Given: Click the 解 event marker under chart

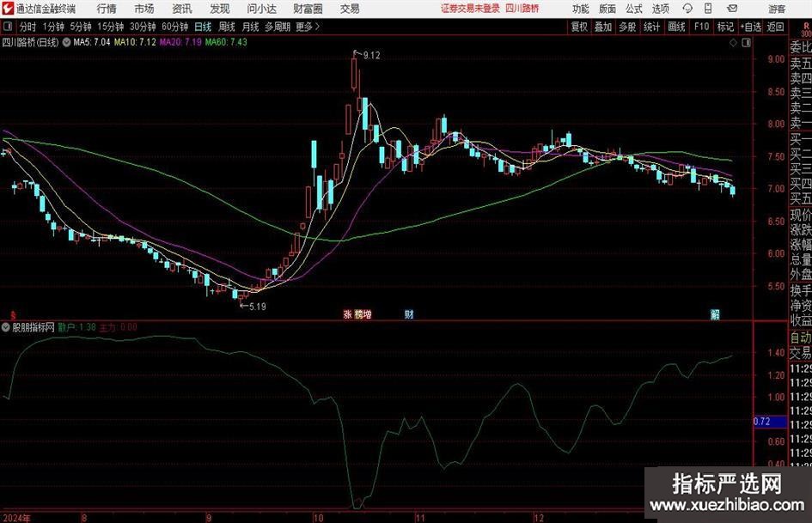Looking at the screenshot, I should (715, 314).
